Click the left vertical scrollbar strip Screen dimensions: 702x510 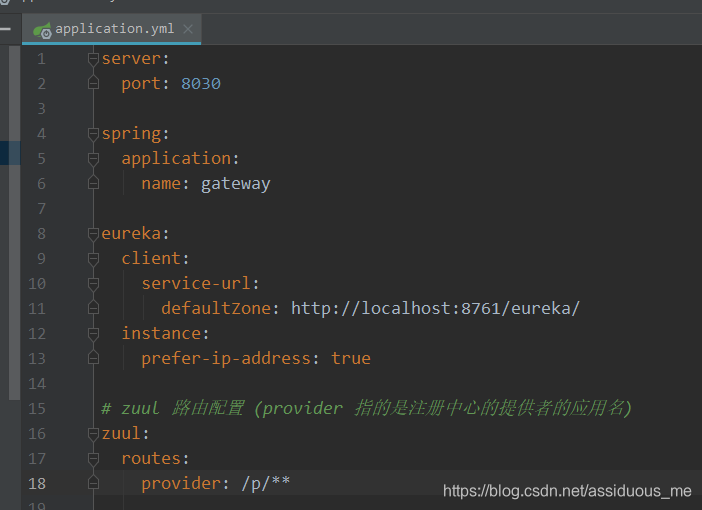click(x=14, y=223)
